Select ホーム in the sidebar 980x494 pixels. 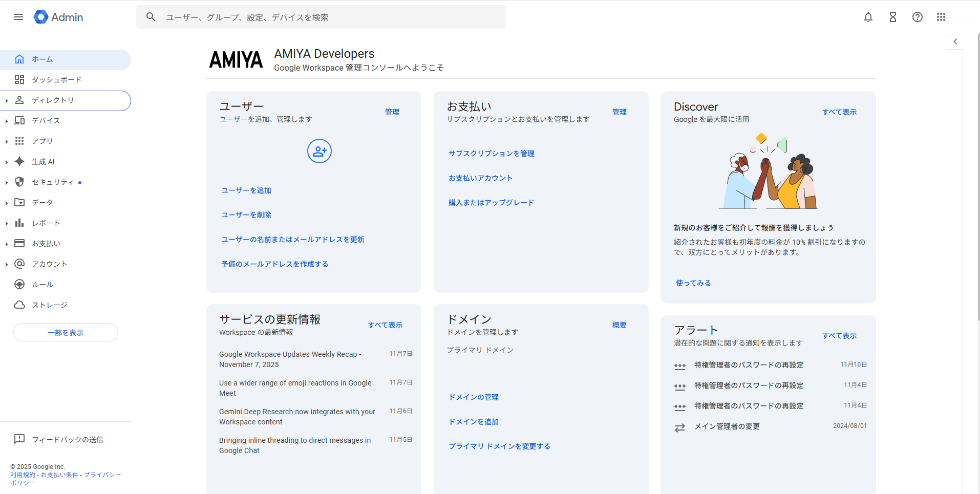click(x=66, y=59)
